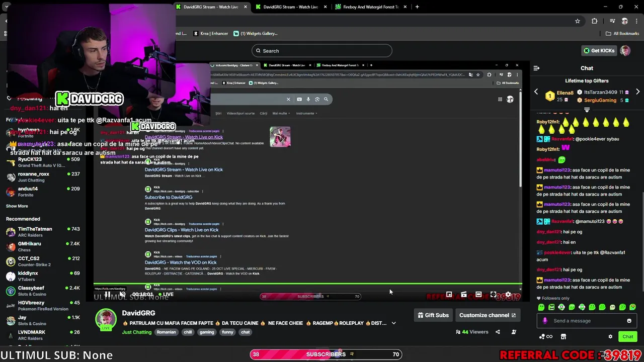Screen dimensions: 644x362
Task: Open Just Chatting category link
Action: pyautogui.click(x=136, y=332)
